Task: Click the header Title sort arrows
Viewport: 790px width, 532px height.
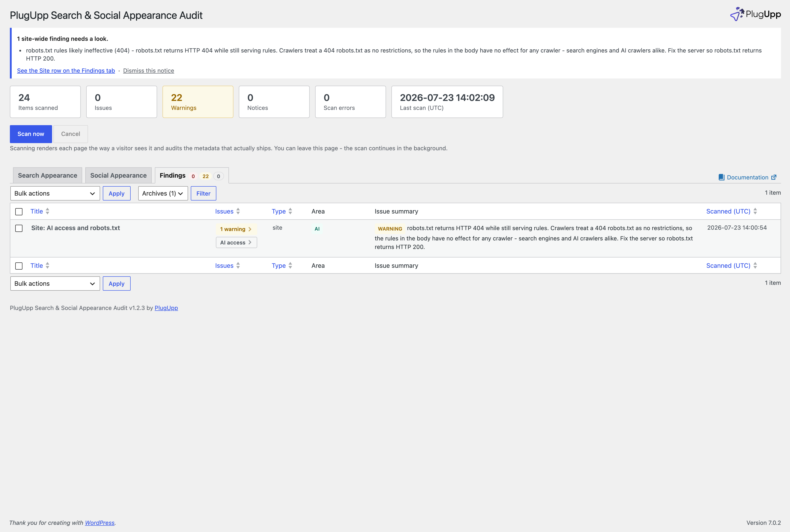Action: coord(48,211)
